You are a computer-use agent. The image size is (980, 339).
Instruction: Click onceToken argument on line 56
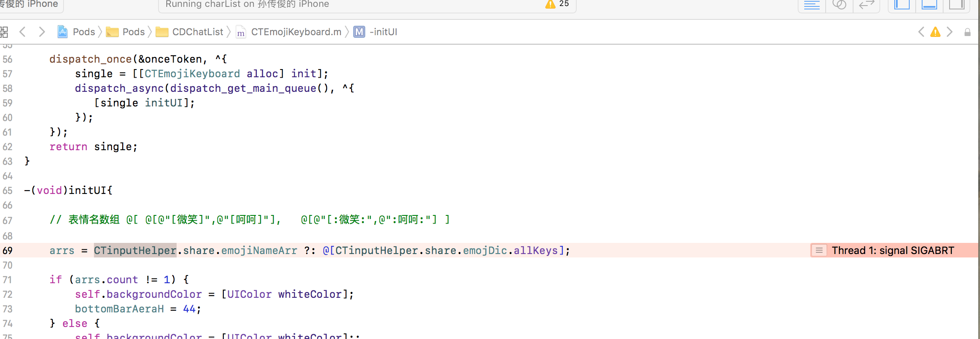[x=173, y=59]
